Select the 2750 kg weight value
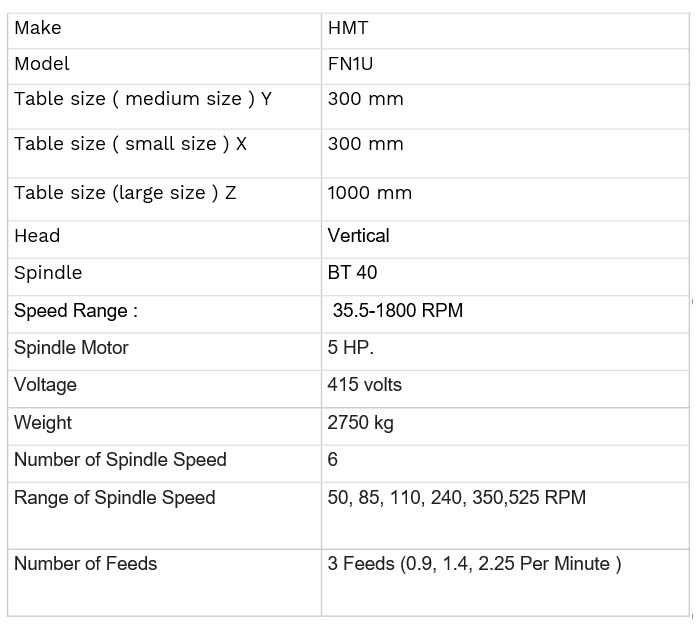 pyautogui.click(x=361, y=423)
